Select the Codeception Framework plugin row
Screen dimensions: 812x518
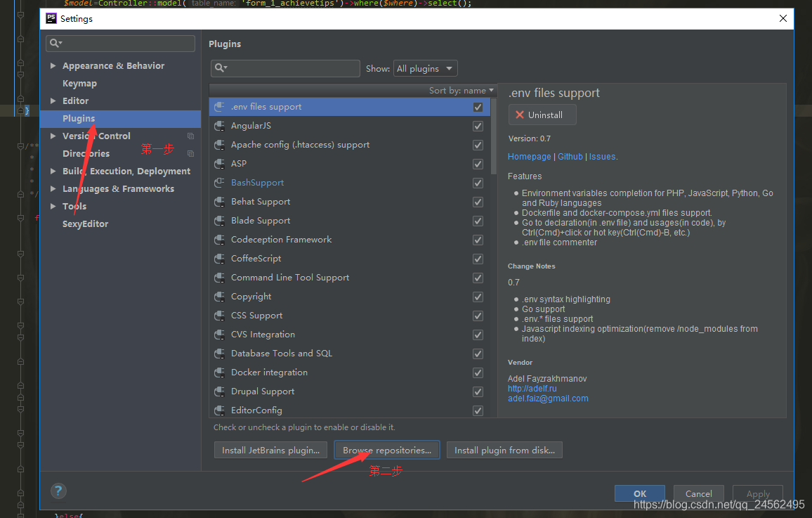pos(350,239)
